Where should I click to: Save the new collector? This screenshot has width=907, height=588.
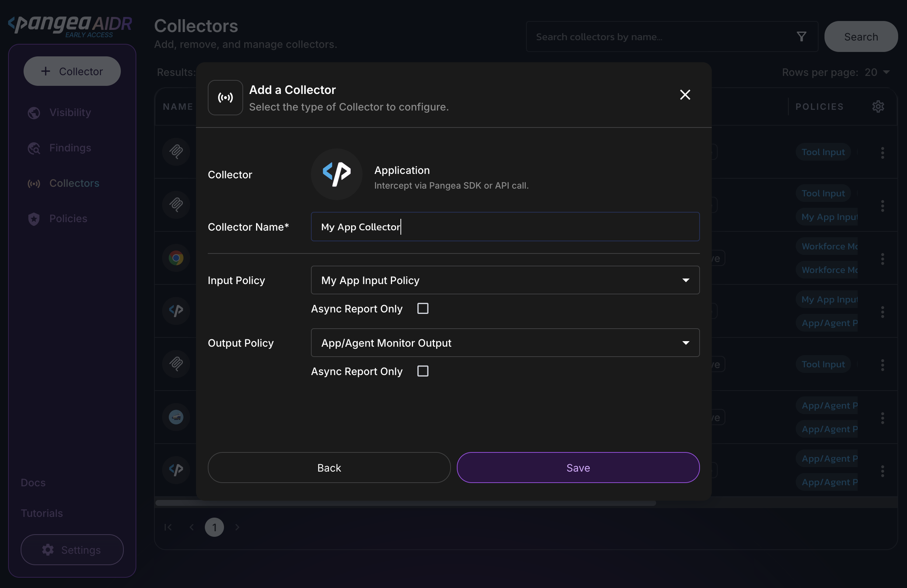pos(578,468)
